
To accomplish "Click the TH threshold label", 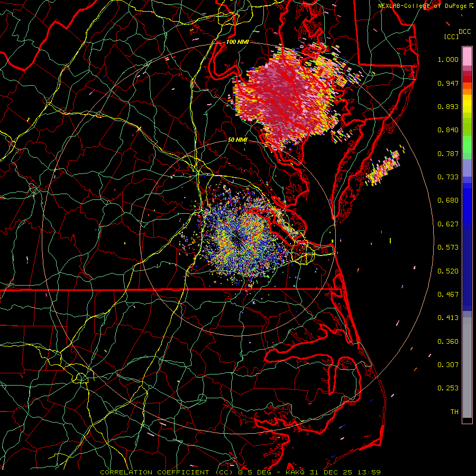I will 454,412.
